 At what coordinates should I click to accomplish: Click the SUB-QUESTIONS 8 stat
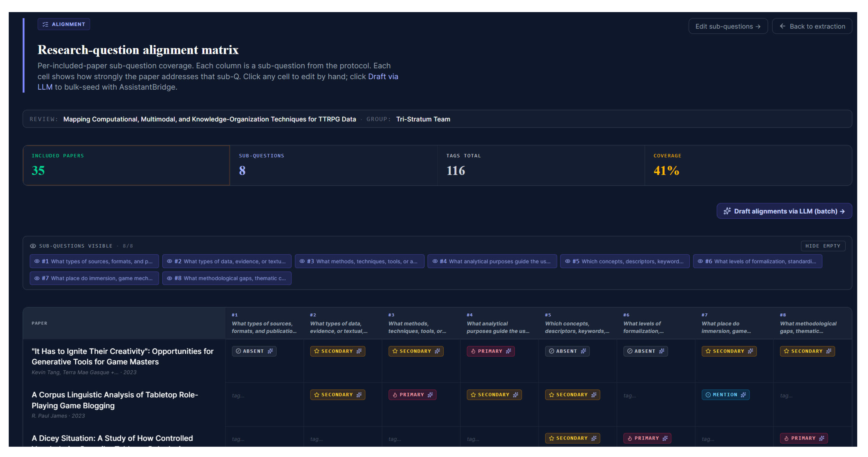[x=334, y=165]
